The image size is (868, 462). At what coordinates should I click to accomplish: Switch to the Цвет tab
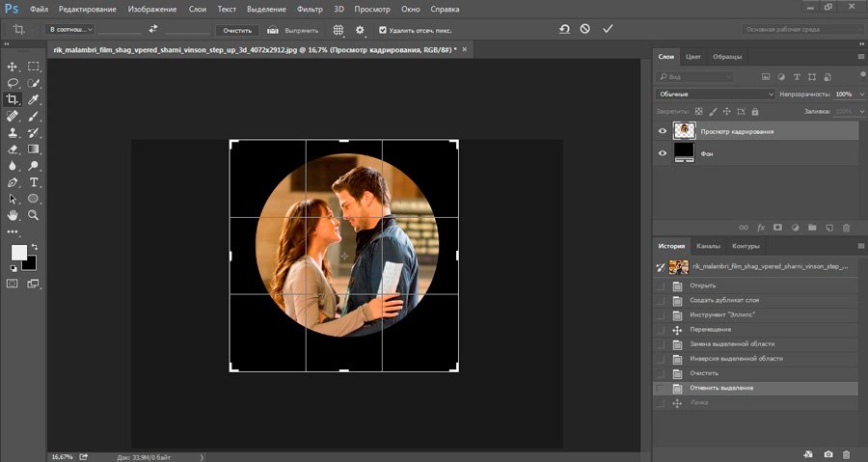693,57
